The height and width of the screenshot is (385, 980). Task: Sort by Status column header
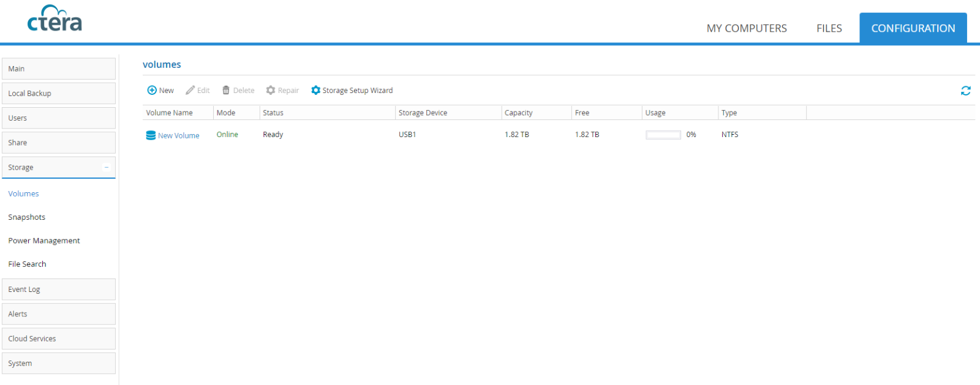328,113
